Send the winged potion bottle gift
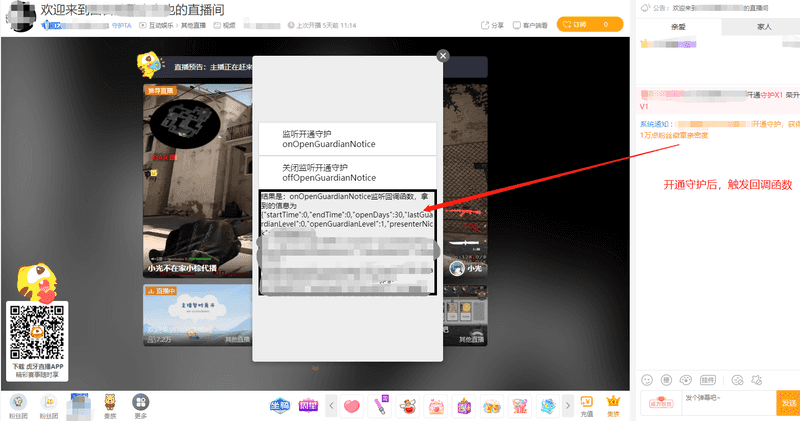Viewport: 800px width, 421px height. tap(408, 406)
